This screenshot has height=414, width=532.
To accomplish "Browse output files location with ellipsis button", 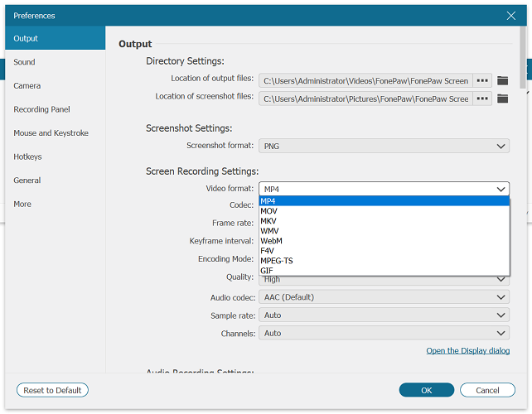I will coord(482,80).
